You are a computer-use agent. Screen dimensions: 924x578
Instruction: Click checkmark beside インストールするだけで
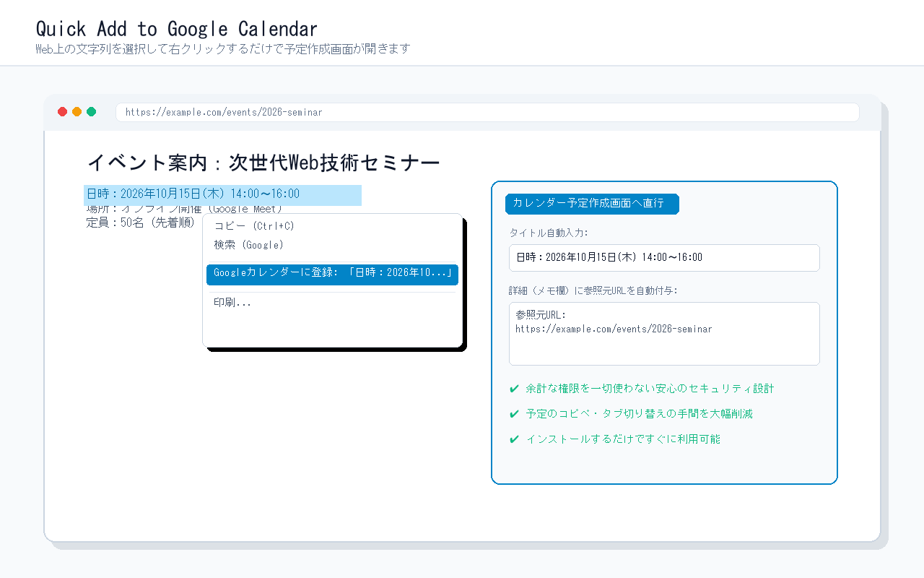click(514, 439)
